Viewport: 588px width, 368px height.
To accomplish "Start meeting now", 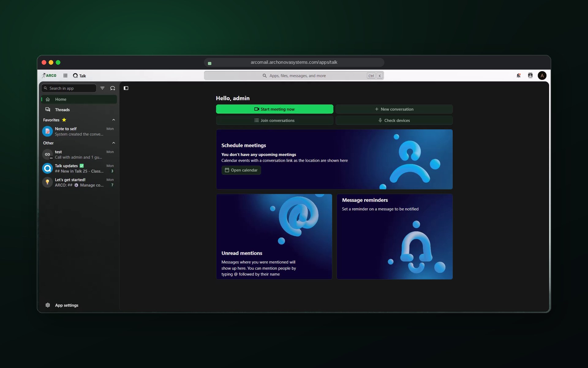I will click(274, 109).
